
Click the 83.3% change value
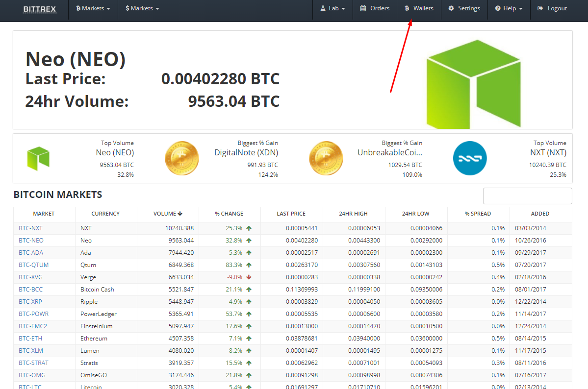tap(234, 265)
